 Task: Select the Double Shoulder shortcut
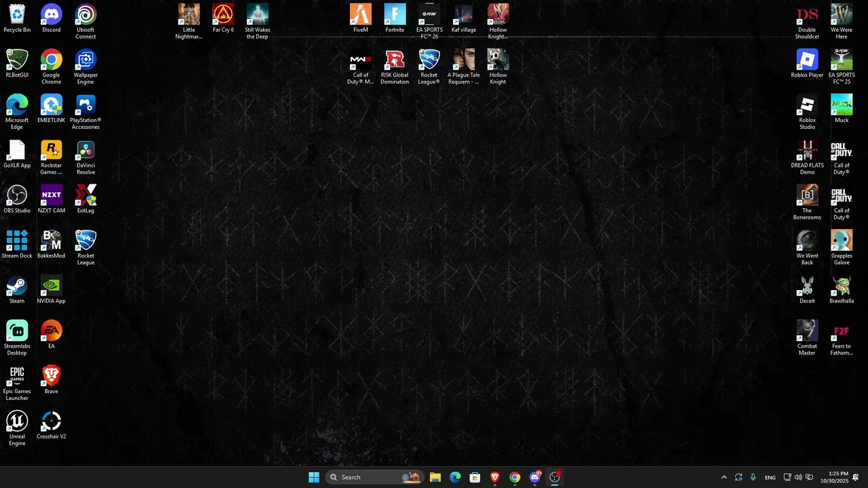807,22
